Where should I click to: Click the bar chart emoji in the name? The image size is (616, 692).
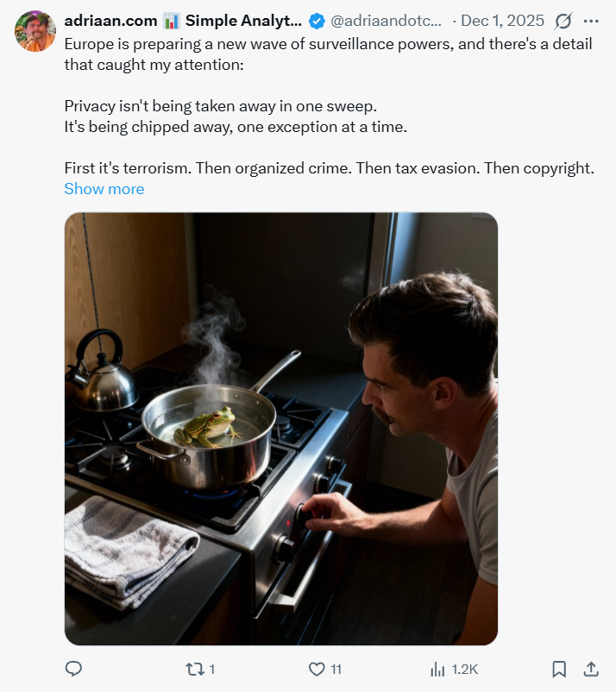tap(171, 21)
